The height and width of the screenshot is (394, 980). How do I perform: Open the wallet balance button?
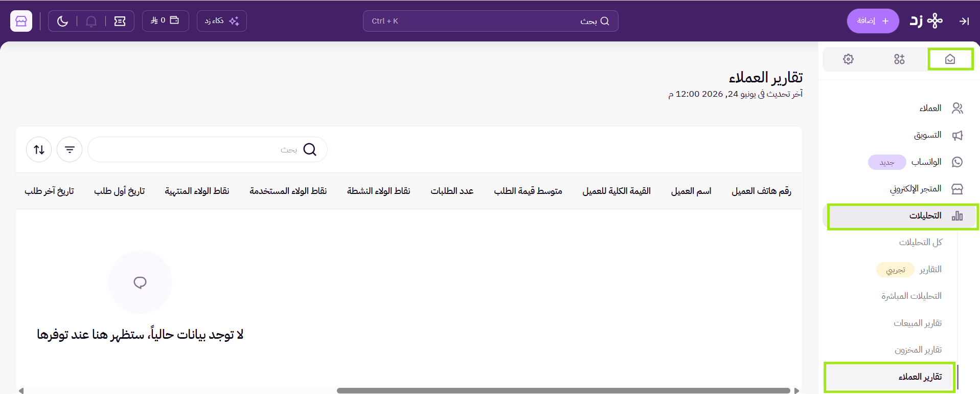point(165,21)
